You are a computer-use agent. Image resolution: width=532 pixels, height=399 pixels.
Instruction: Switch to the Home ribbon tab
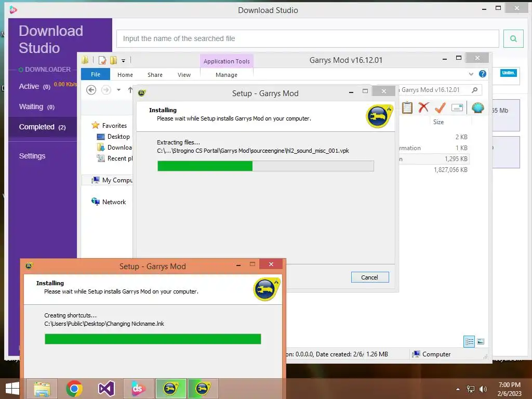click(125, 75)
